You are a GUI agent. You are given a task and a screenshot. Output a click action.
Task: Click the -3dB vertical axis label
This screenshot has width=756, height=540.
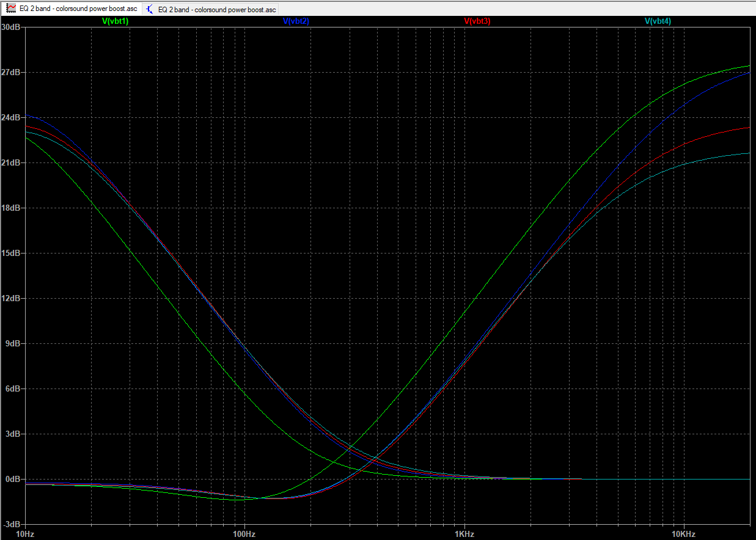click(12, 525)
